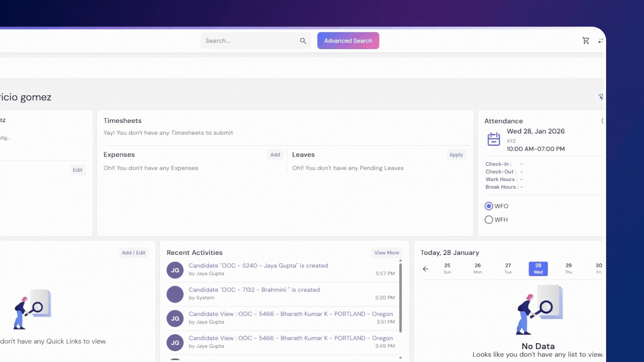Select the 28 Wed date tab

click(x=538, y=268)
